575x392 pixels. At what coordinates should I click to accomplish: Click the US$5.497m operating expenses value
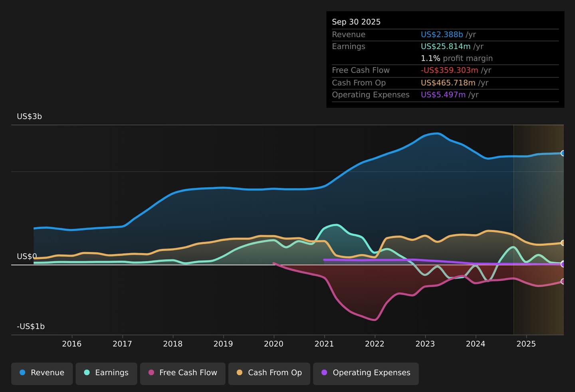tap(443, 95)
